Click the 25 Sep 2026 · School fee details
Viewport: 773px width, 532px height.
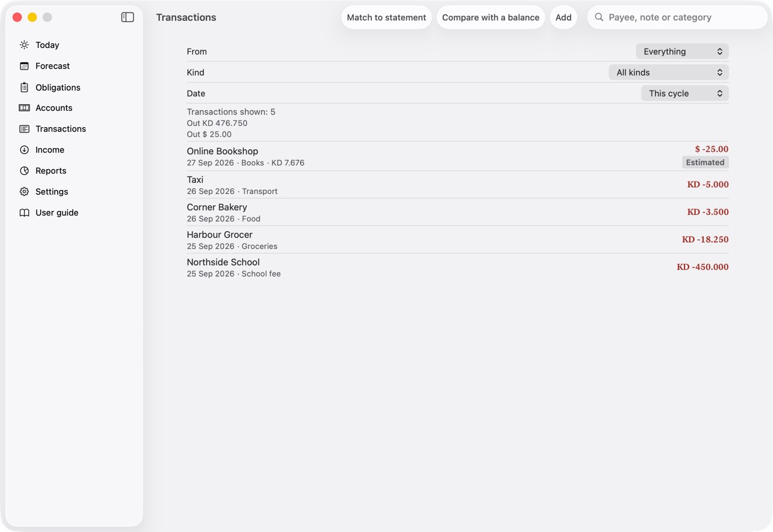pyautogui.click(x=234, y=274)
